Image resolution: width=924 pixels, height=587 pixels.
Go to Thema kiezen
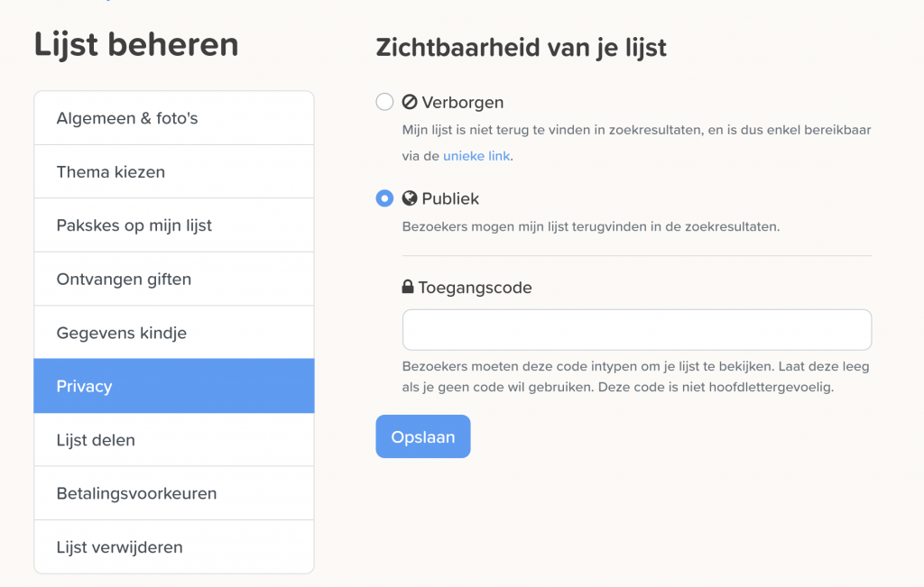[x=174, y=172]
